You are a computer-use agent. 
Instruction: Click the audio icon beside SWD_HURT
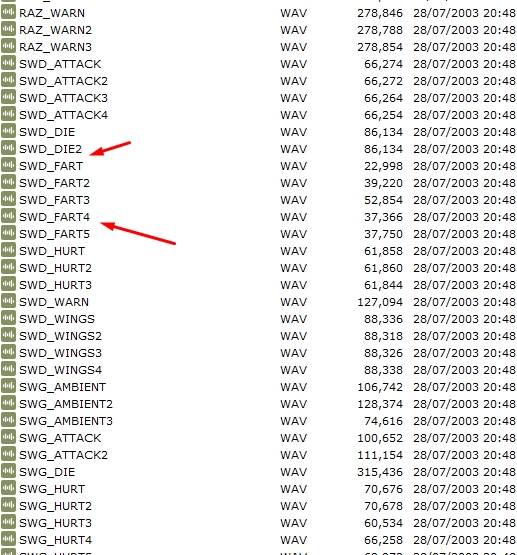[8, 250]
